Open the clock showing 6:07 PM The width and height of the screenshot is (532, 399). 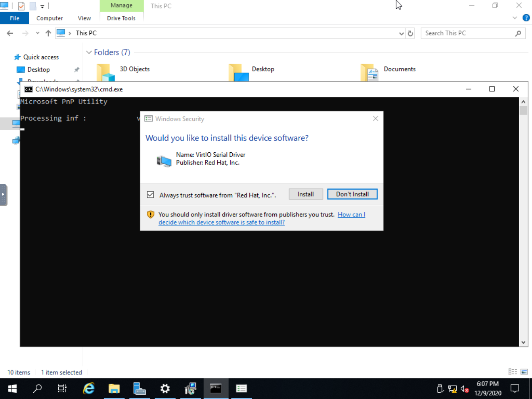point(487,389)
